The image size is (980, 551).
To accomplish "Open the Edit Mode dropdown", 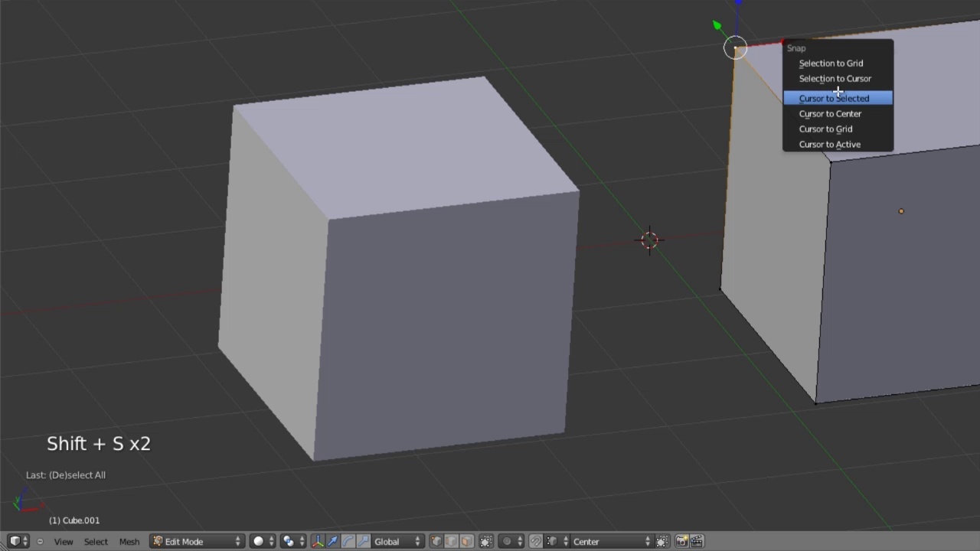I will [x=195, y=541].
